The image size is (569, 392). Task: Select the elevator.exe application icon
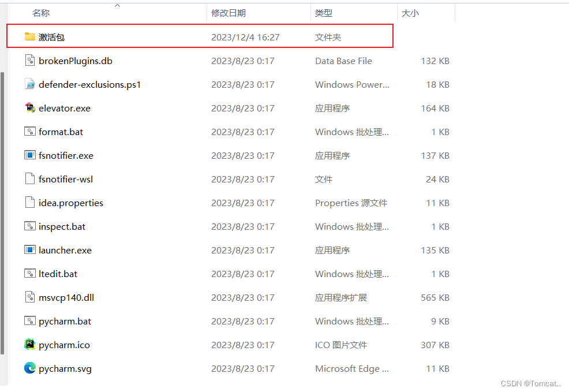[x=30, y=107]
